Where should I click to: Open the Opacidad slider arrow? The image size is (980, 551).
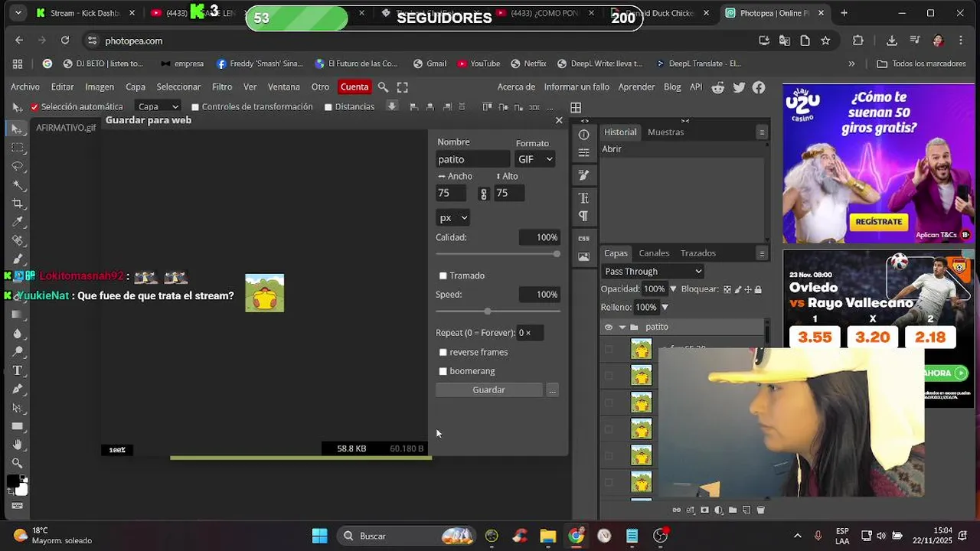673,289
